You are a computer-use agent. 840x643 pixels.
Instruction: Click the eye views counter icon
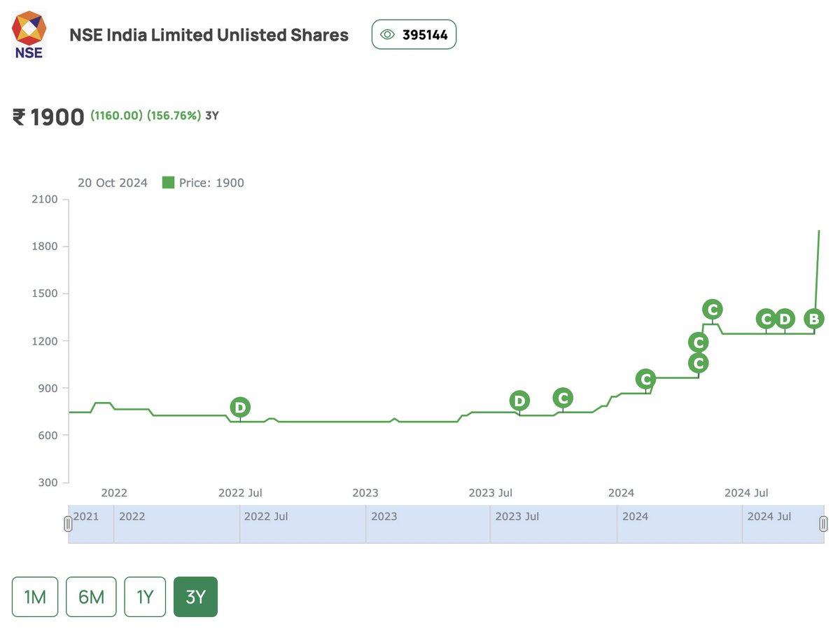coord(388,34)
